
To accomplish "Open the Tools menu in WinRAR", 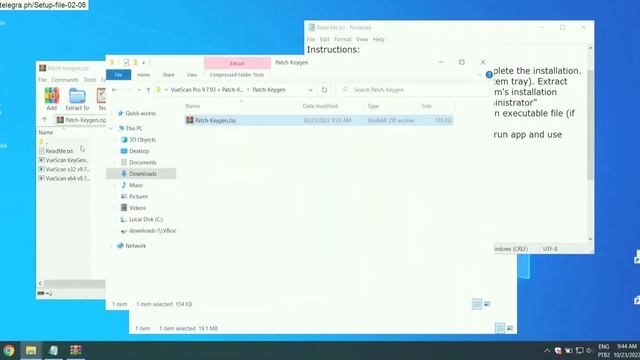I will [90, 80].
